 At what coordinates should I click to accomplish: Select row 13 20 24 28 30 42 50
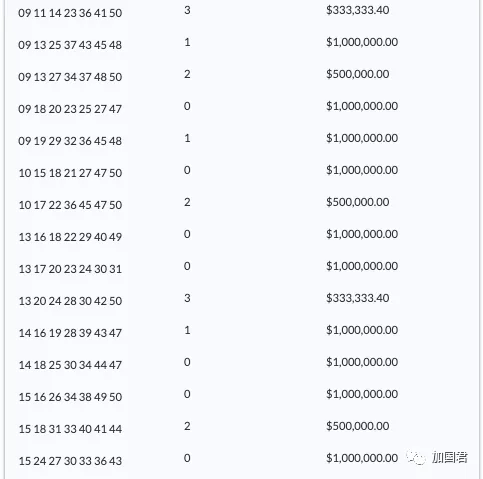[70, 301]
